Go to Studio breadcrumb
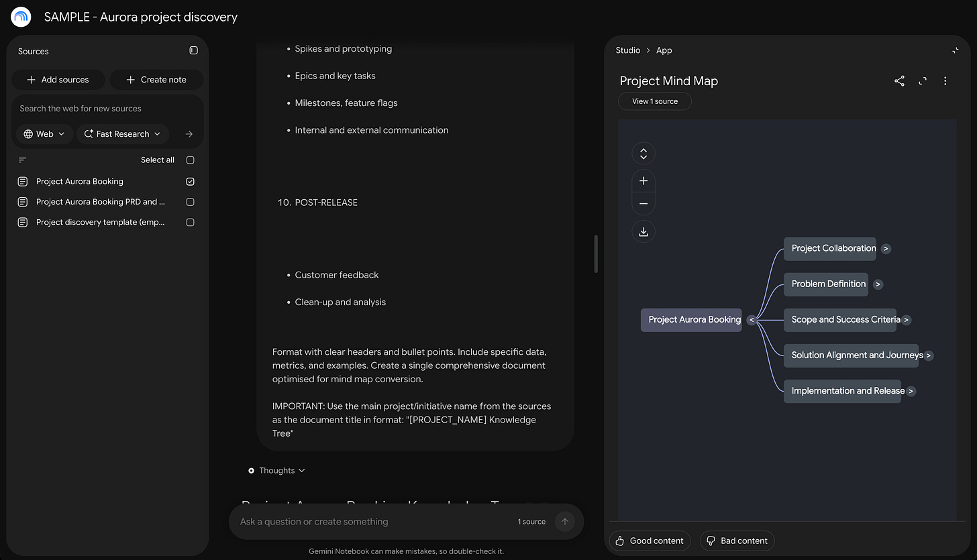Viewport: 977px width, 560px height. click(x=628, y=50)
